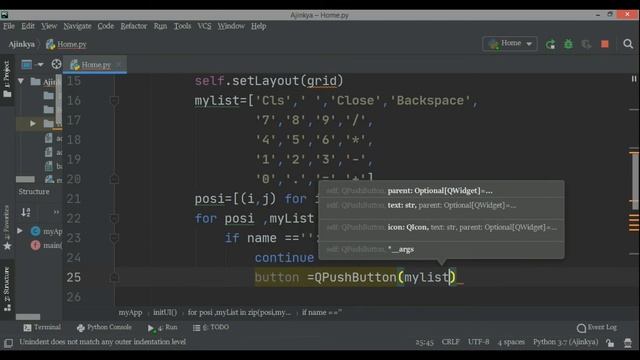This screenshot has height=360, width=640.
Task: Click the 'continue' keyword on line 24
Action: pos(284,258)
